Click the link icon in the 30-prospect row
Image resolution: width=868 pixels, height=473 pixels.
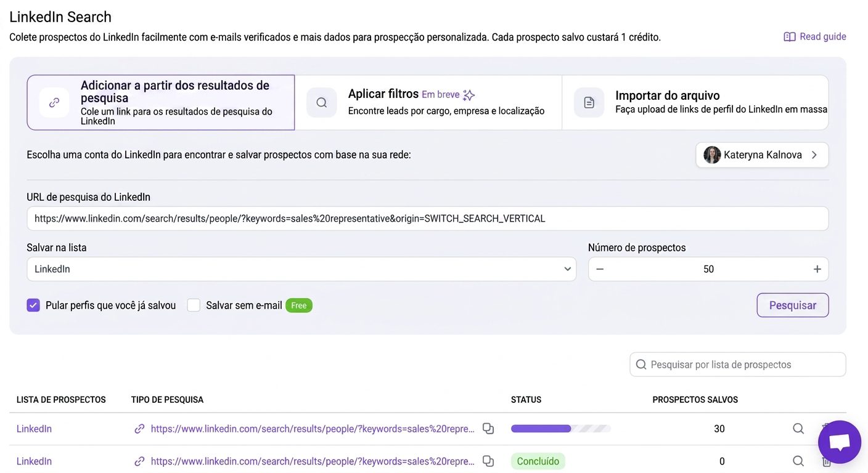coord(139,429)
